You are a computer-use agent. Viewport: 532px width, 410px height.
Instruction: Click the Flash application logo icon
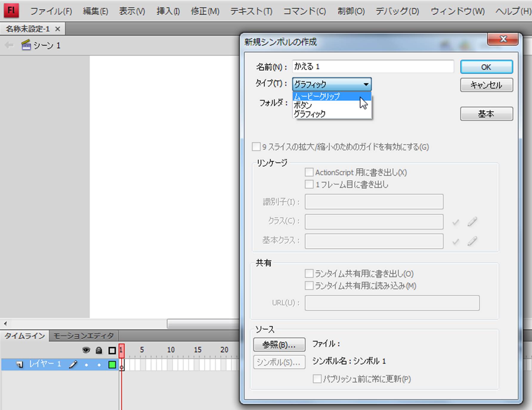pyautogui.click(x=11, y=10)
